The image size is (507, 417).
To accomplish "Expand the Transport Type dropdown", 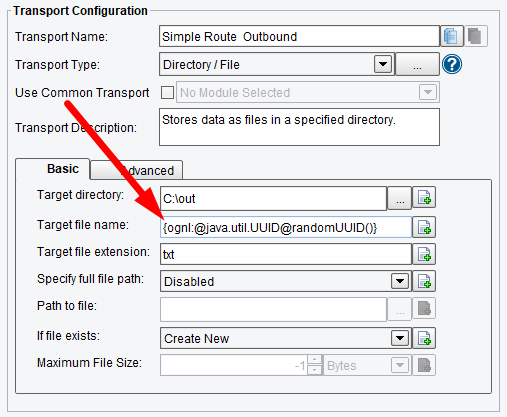I will (x=383, y=64).
